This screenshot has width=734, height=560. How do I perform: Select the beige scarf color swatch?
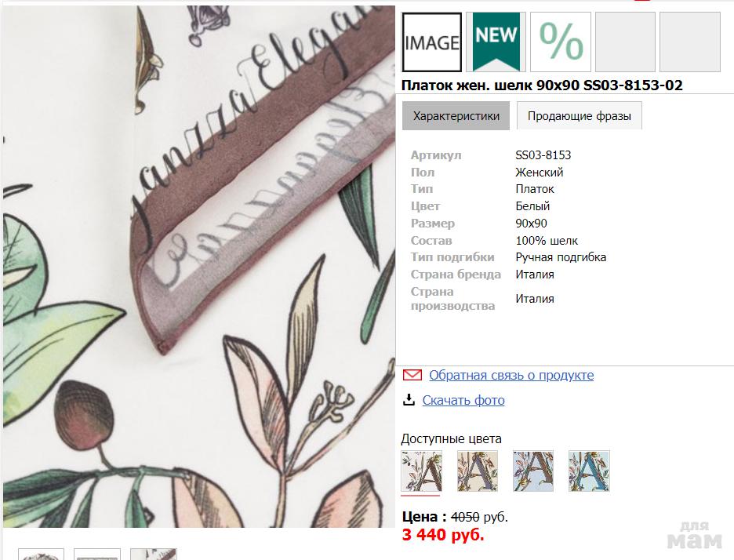coord(477,471)
